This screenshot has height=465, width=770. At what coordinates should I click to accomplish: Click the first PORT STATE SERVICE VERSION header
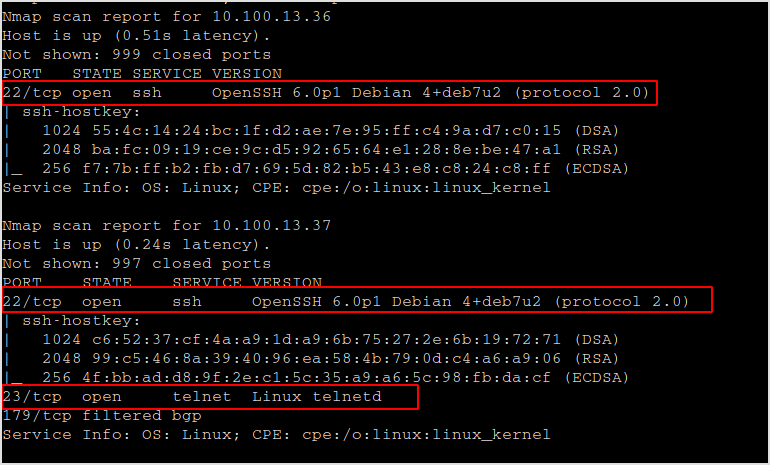142,74
